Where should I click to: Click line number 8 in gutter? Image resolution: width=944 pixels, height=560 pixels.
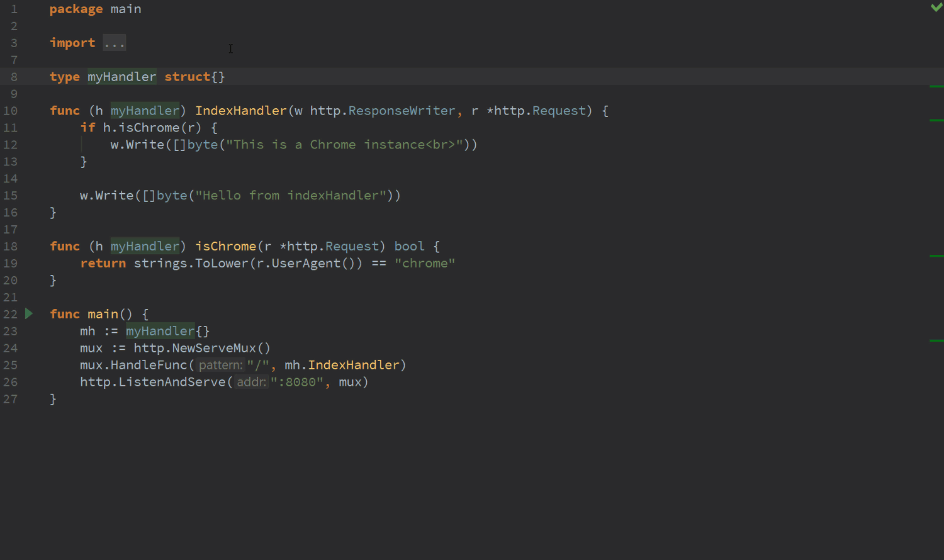14,77
